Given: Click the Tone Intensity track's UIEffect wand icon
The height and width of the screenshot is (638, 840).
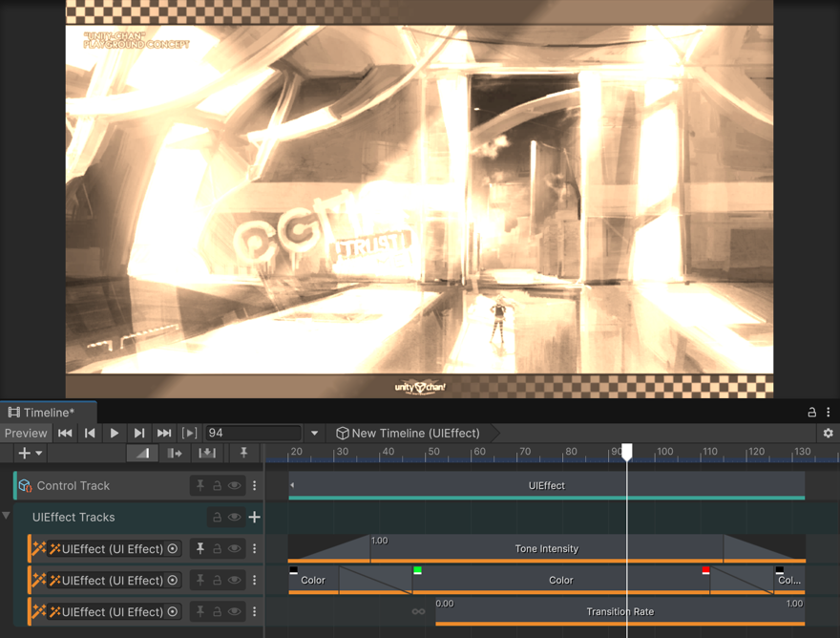Looking at the screenshot, I should (x=38, y=548).
